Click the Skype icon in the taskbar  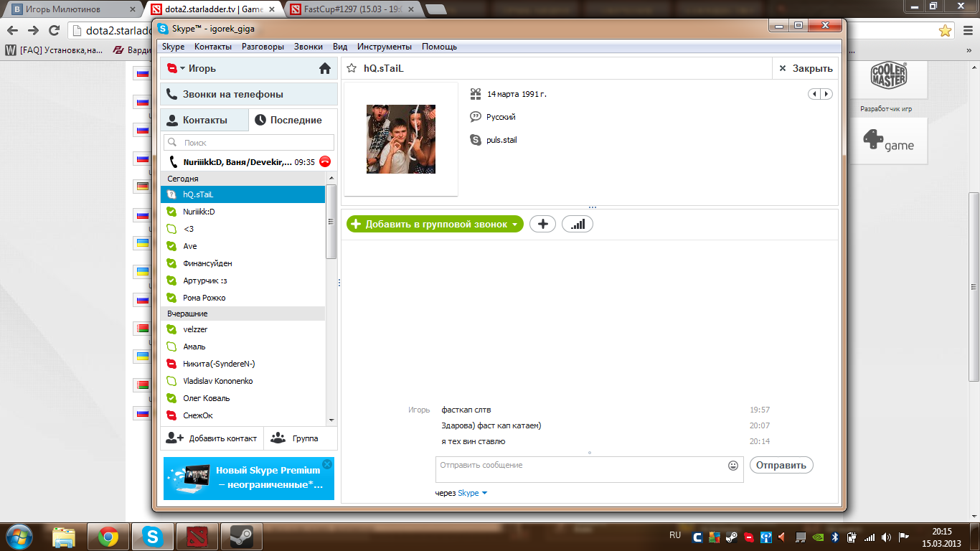click(151, 536)
